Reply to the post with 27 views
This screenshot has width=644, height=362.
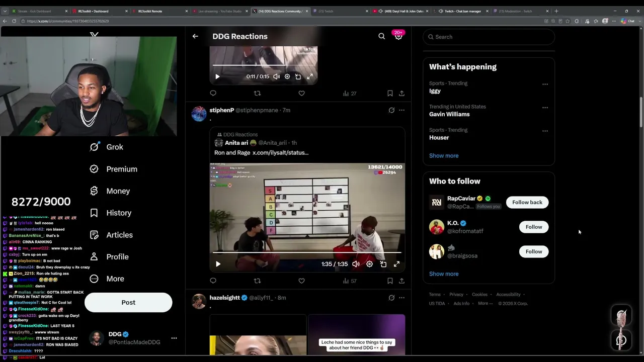(x=213, y=93)
